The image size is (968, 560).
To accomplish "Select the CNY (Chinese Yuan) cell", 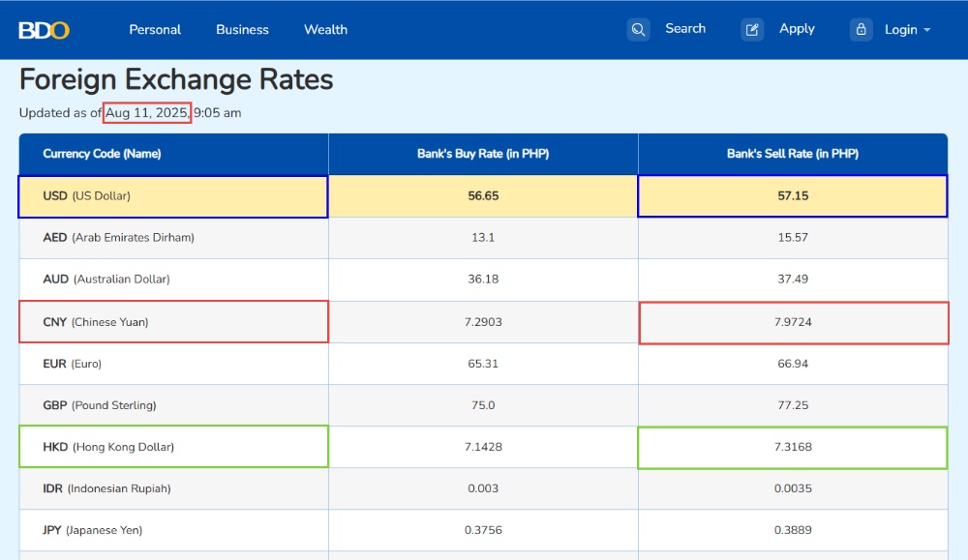I will [173, 322].
